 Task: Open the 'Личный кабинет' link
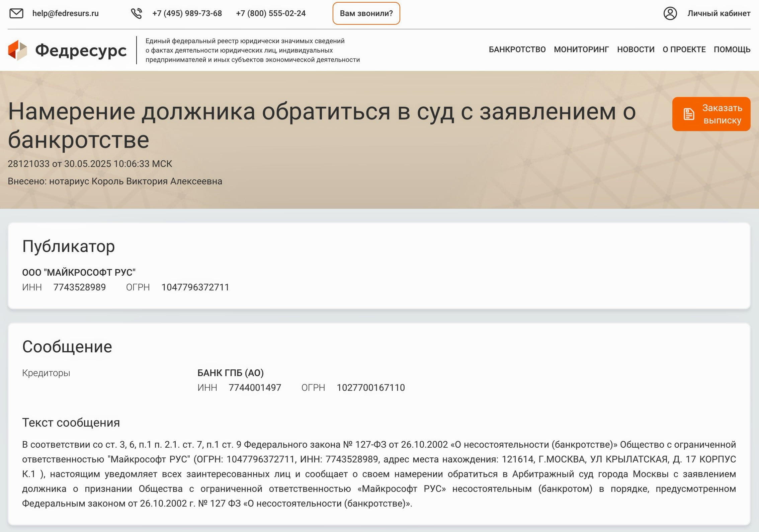pos(719,13)
